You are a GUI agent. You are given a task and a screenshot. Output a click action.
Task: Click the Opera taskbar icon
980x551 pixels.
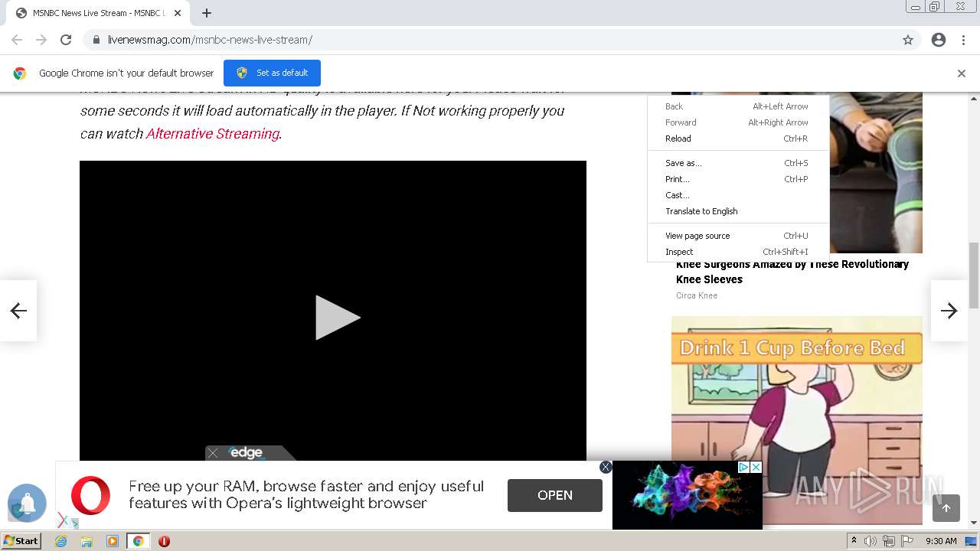[164, 541]
